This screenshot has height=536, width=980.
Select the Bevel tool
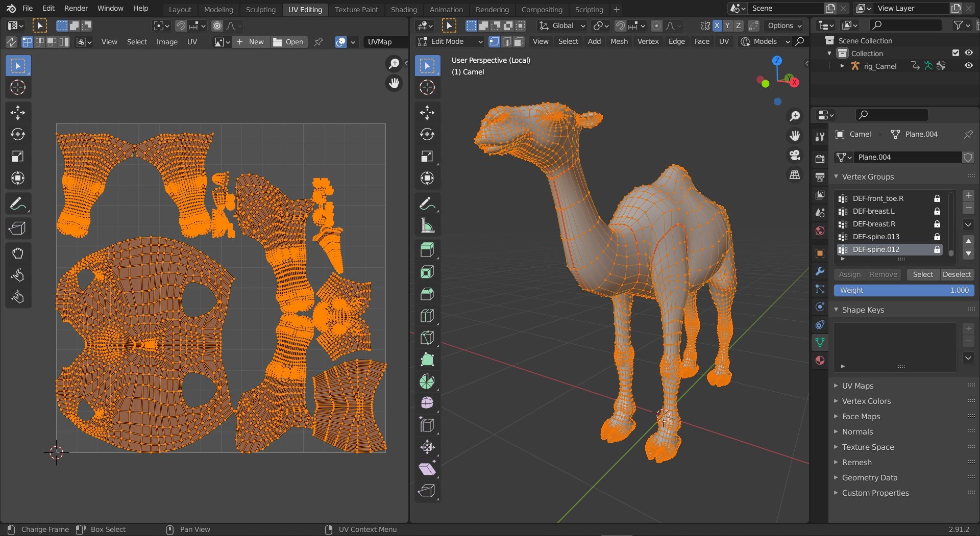pos(427,294)
